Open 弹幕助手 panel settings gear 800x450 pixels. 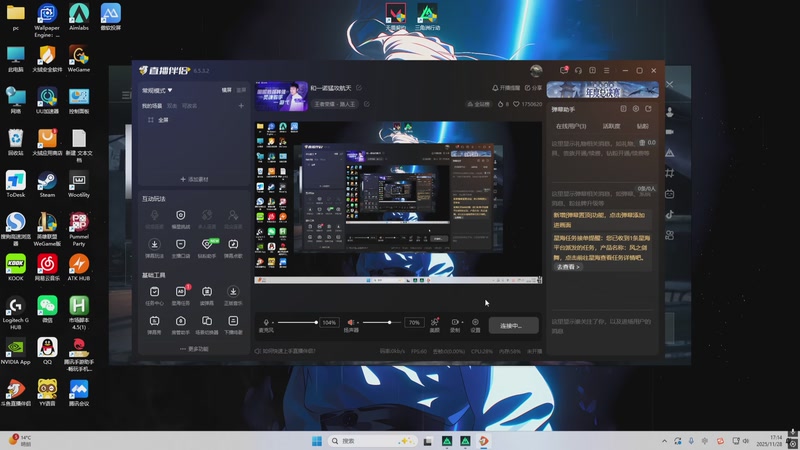click(636, 109)
